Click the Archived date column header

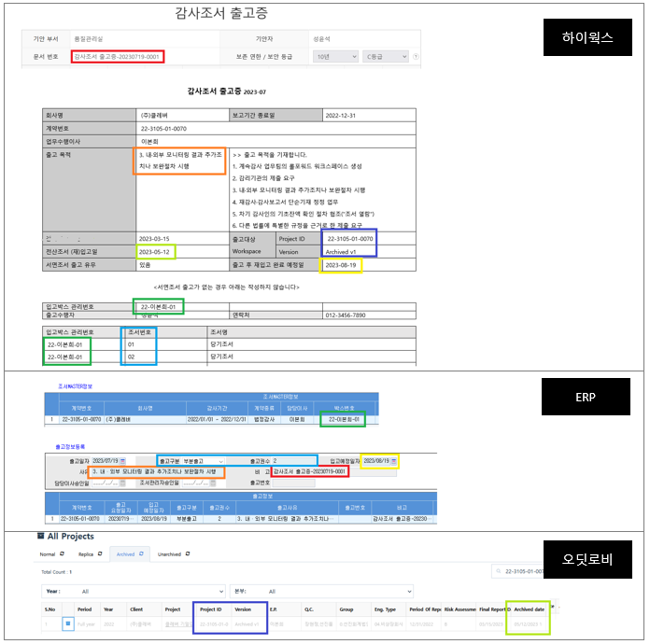pos(529,609)
